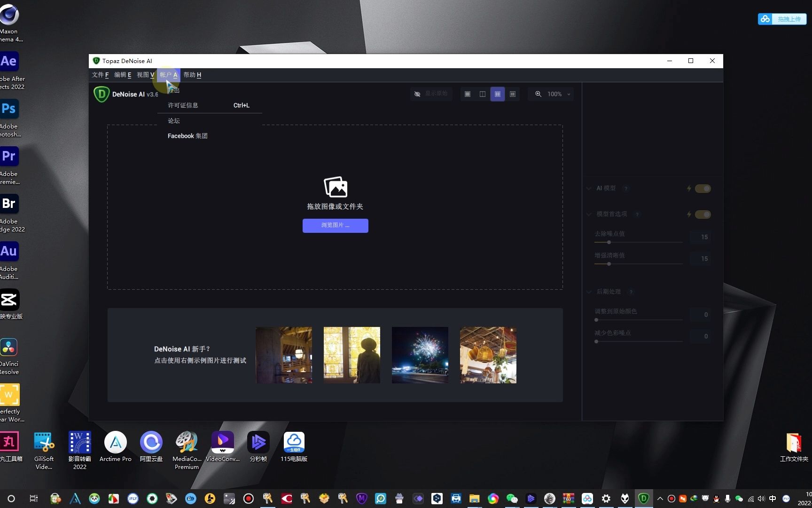Open 工作文件夹 desktop folder
This screenshot has height=508, width=812.
794,447
